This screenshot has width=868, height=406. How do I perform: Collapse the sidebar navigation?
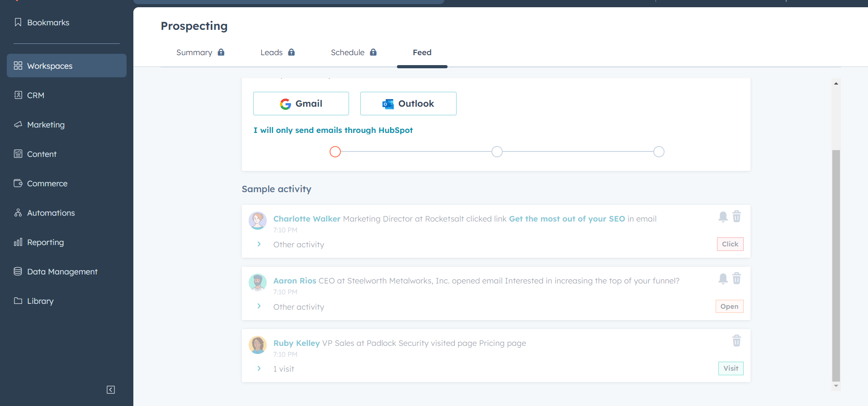pyautogui.click(x=111, y=390)
